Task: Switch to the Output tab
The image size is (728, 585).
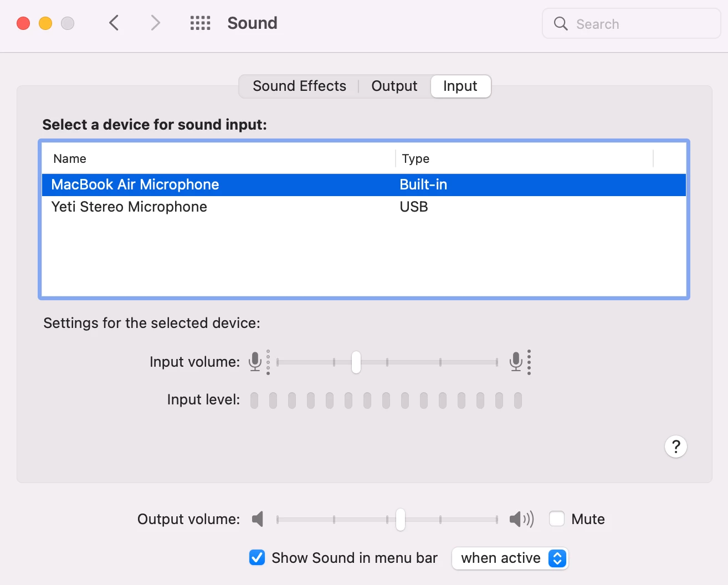Action: click(x=394, y=86)
